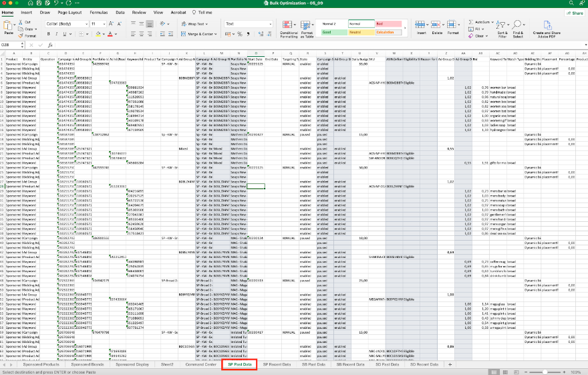The height and width of the screenshot is (375, 588).
Task: Adjust the zoom slider in status bar
Action: [x=545, y=372]
